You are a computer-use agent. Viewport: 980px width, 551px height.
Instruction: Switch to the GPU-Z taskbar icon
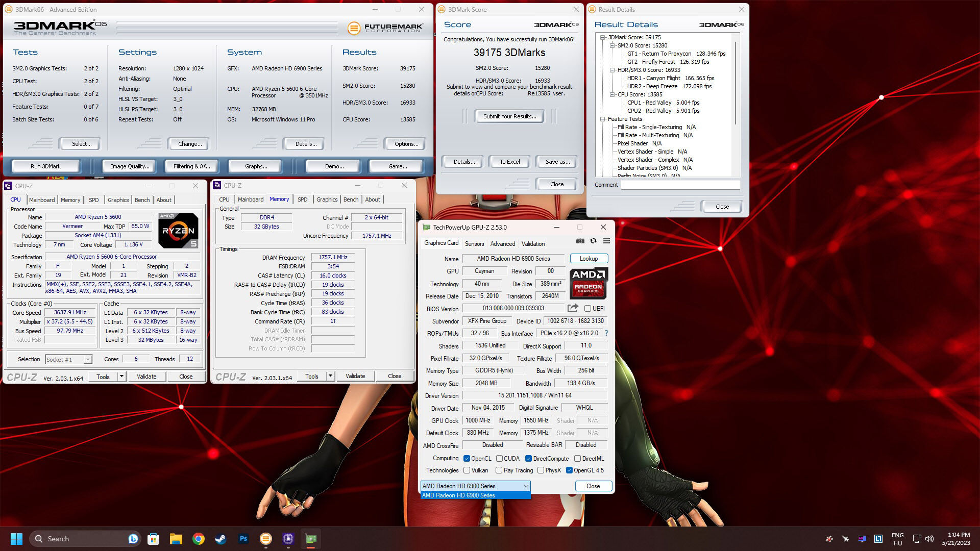coord(311,539)
